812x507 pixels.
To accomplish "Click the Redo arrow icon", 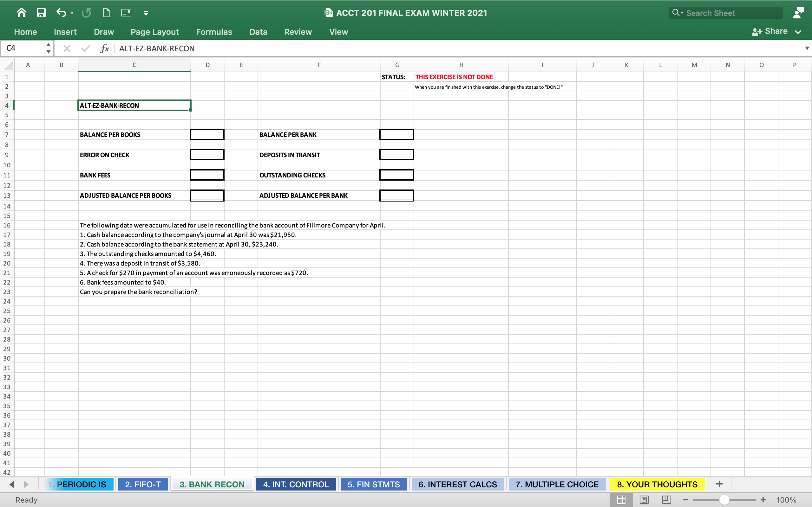I will (x=86, y=13).
